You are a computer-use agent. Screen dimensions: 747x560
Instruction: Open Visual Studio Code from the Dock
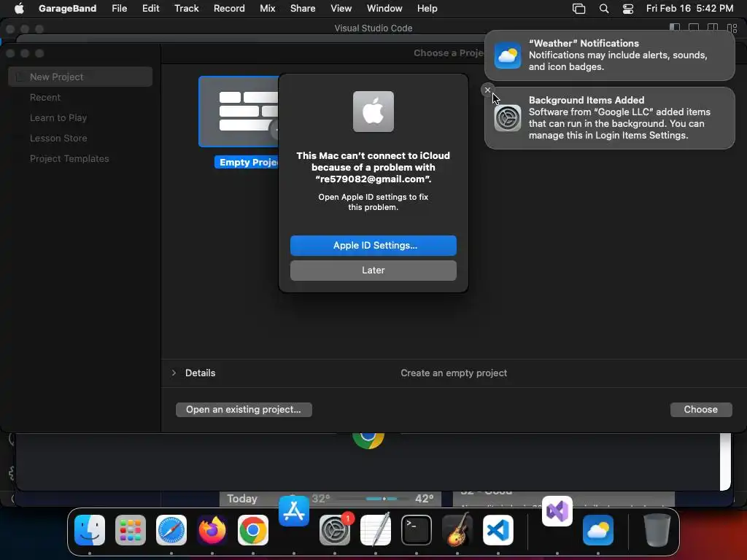(498, 529)
